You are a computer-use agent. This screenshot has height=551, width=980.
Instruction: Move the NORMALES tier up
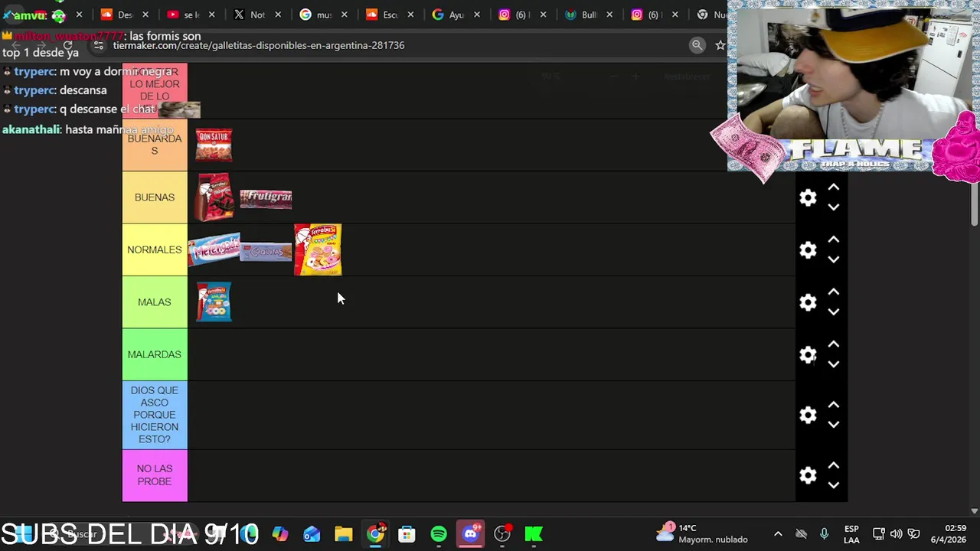[834, 240]
